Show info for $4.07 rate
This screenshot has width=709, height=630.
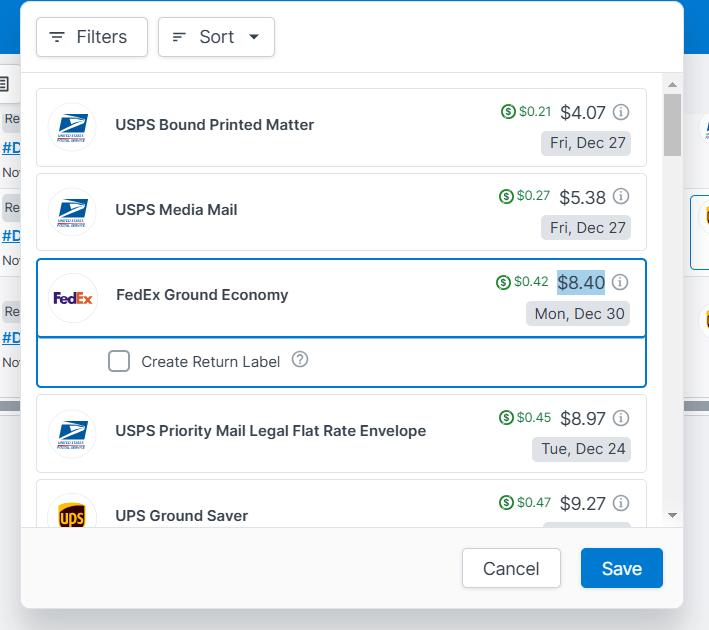(621, 112)
